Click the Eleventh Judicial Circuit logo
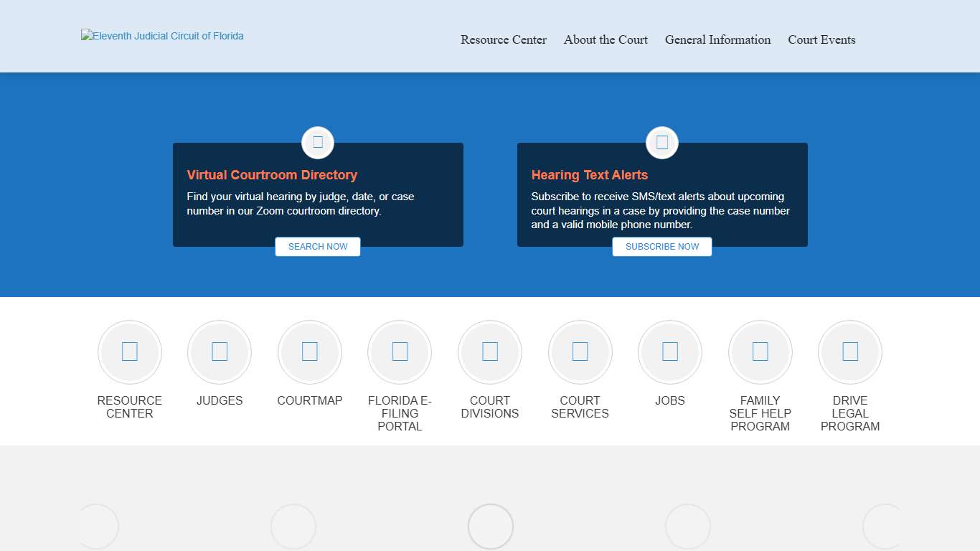This screenshot has height=551, width=980. tap(163, 36)
